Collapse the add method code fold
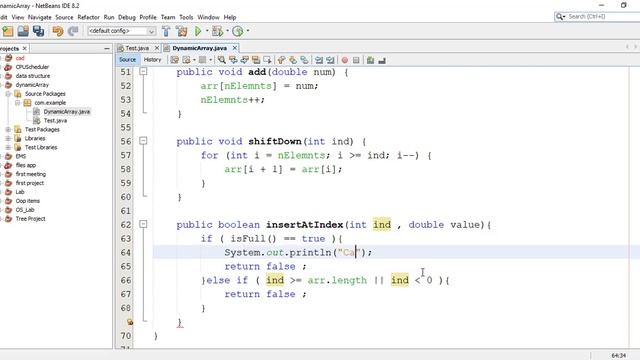The height and width of the screenshot is (360, 640). pos(143,72)
